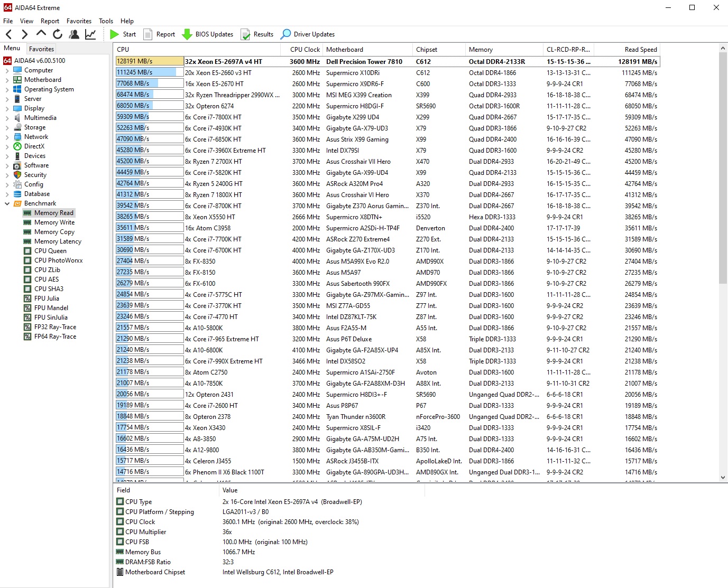Open the CPU SHA3 benchmark
This screenshot has height=588, width=728.
(x=49, y=289)
